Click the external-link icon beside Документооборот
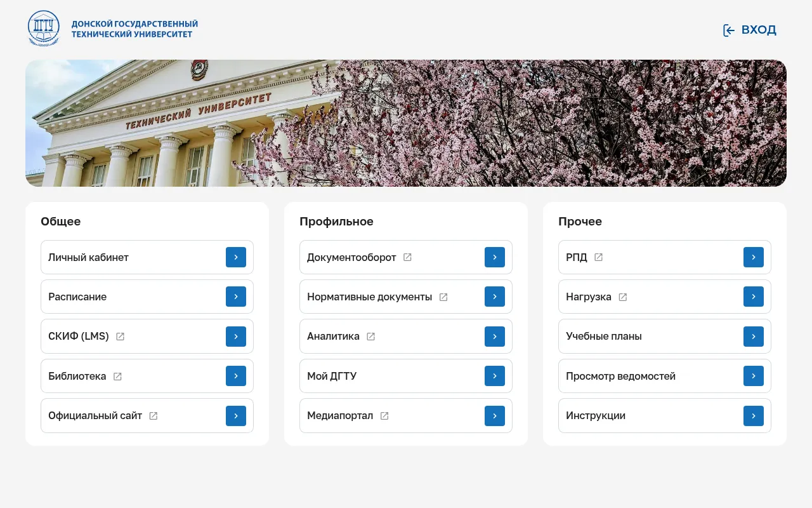This screenshot has height=508, width=812. (x=408, y=257)
